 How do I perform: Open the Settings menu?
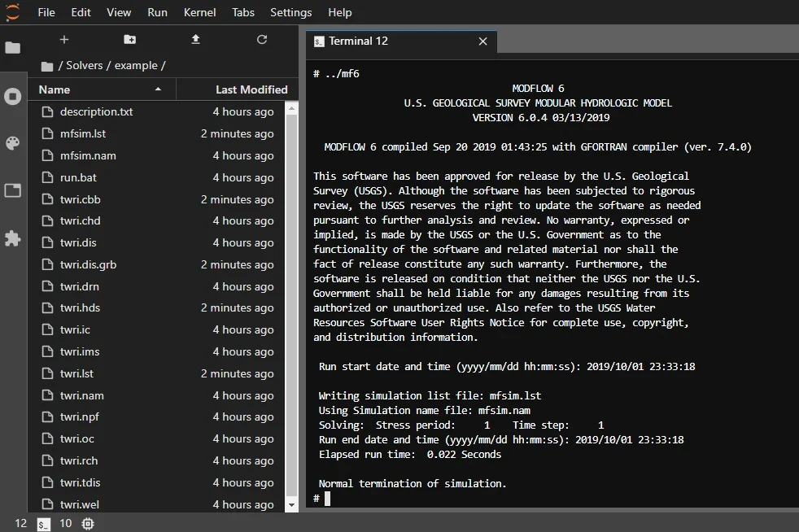pyautogui.click(x=291, y=12)
